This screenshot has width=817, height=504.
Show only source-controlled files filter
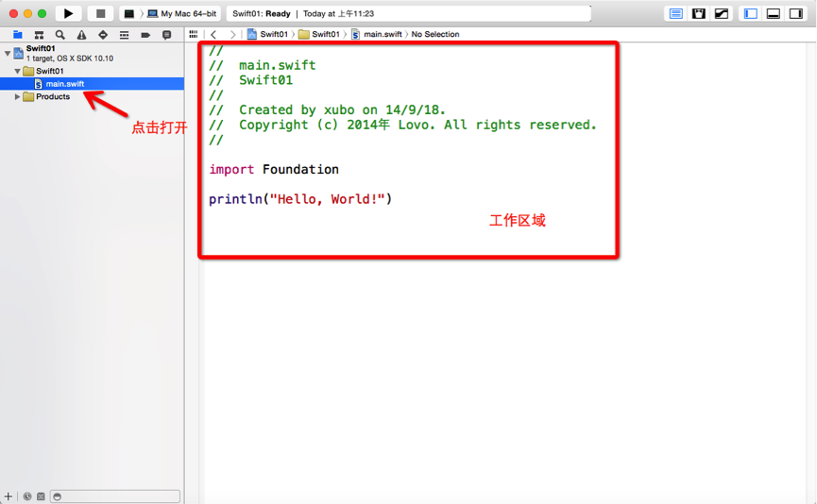[41, 496]
